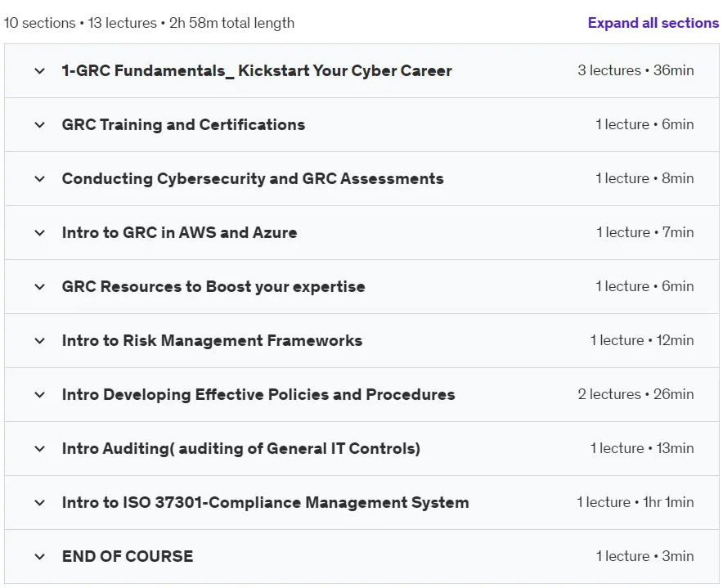Click chevron beside Intro to Risk Management Frameworks
The width and height of the screenshot is (723, 588).
coord(39,341)
